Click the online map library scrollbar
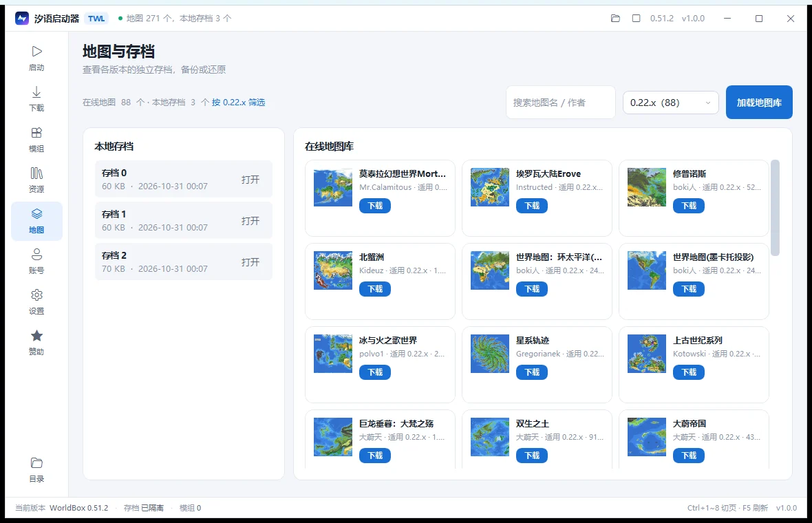This screenshot has height=523, width=812. click(776, 208)
